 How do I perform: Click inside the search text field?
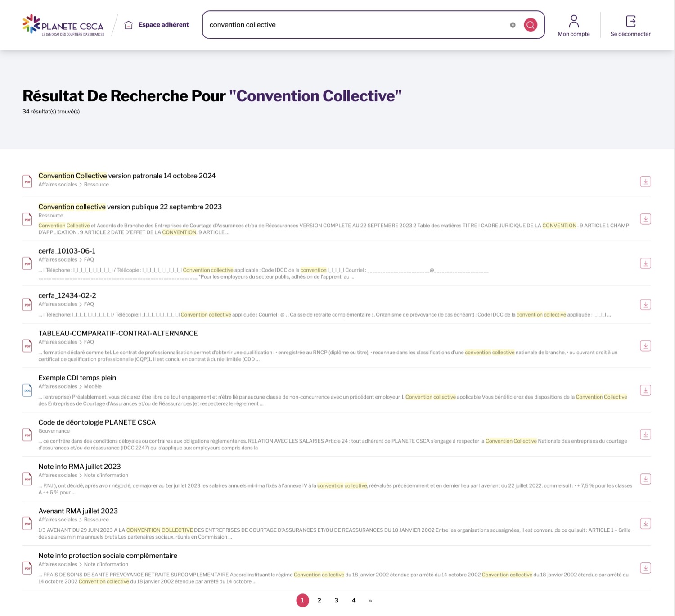tap(355, 25)
